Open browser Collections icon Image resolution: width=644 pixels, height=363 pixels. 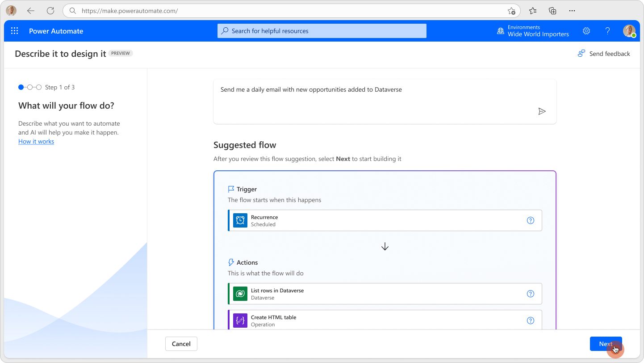pos(552,11)
